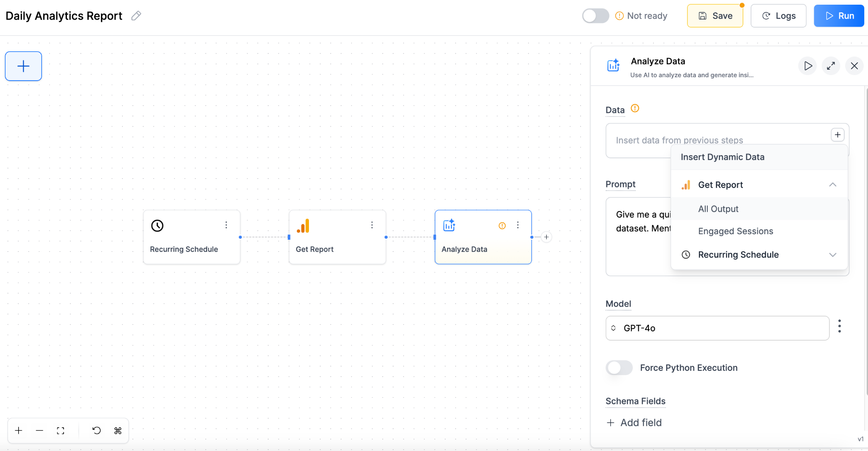Image resolution: width=868 pixels, height=451 pixels.
Task: Enable Force Python Execution
Action: [x=619, y=367]
